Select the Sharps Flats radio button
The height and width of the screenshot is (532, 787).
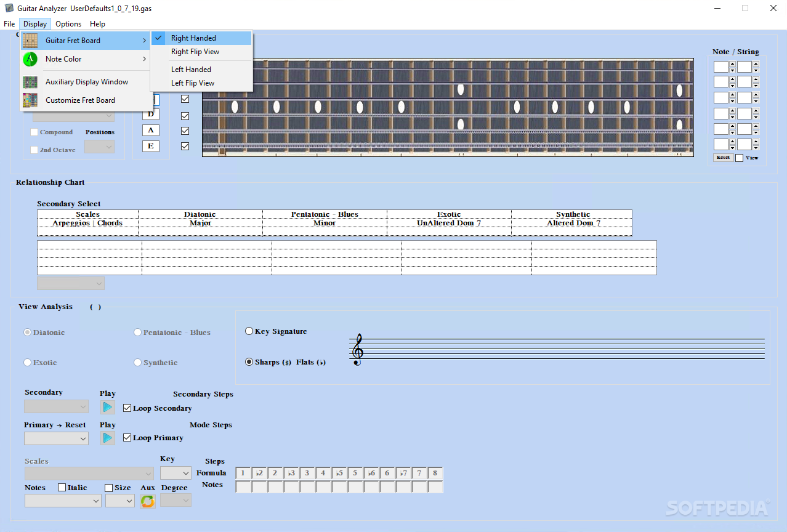(249, 362)
